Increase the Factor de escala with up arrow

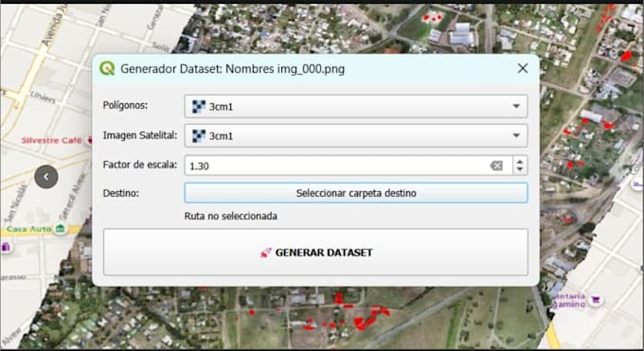(x=520, y=162)
